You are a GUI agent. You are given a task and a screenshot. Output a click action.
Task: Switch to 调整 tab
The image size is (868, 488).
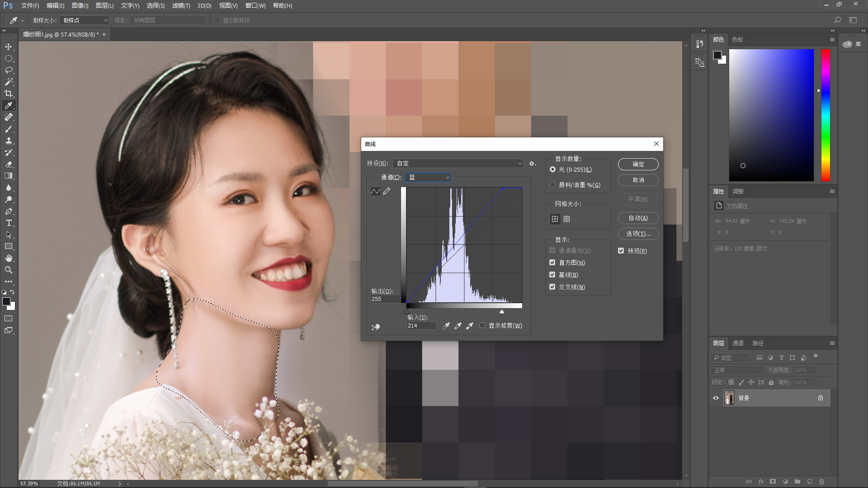(x=738, y=192)
